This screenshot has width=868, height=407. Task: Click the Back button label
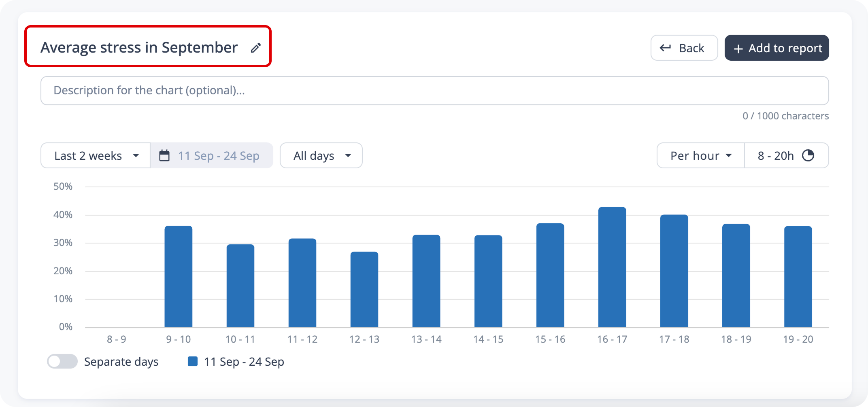(691, 48)
